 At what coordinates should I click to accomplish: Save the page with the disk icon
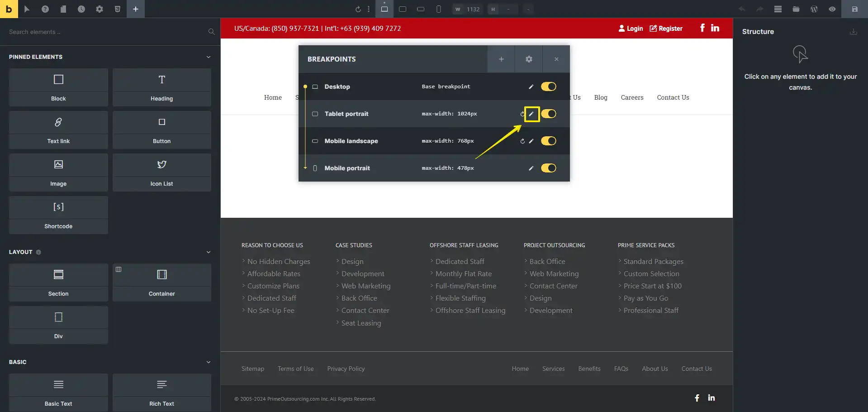[x=855, y=9]
